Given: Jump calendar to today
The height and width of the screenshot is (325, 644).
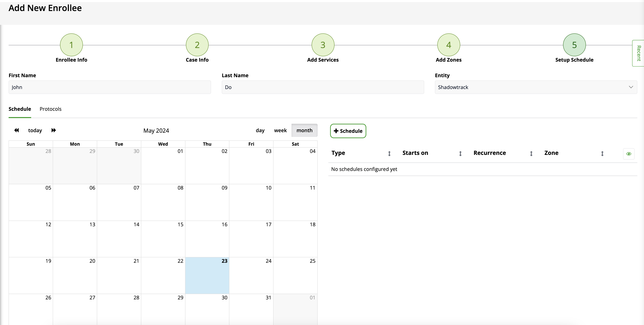Looking at the screenshot, I should point(35,130).
